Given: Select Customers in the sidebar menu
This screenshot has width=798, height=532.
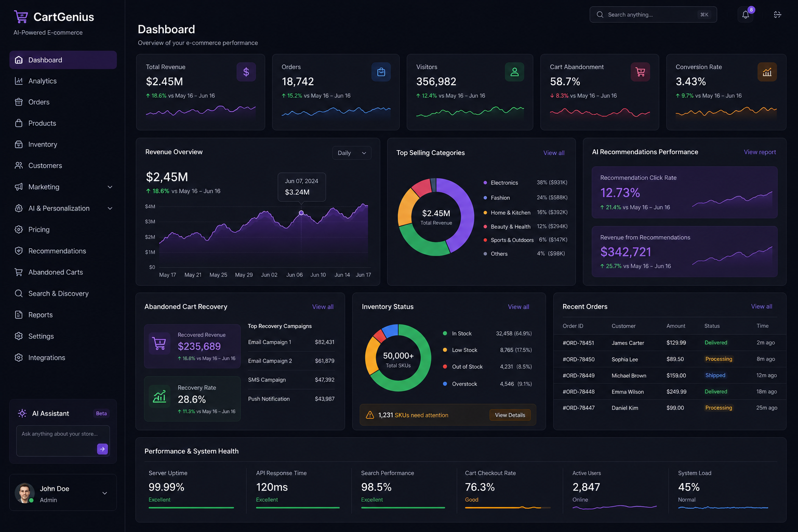Looking at the screenshot, I should [63, 166].
